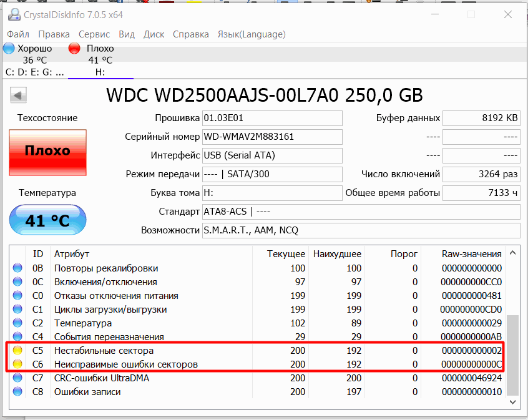Image resolution: width=528 pixels, height=420 pixels.
Task: Select the C: D: E: G: drive tab
Action: pyautogui.click(x=36, y=73)
